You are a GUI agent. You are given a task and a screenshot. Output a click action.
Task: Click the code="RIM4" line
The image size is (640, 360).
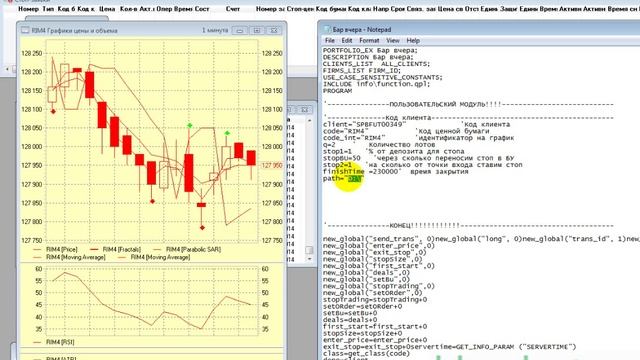pyautogui.click(x=406, y=131)
